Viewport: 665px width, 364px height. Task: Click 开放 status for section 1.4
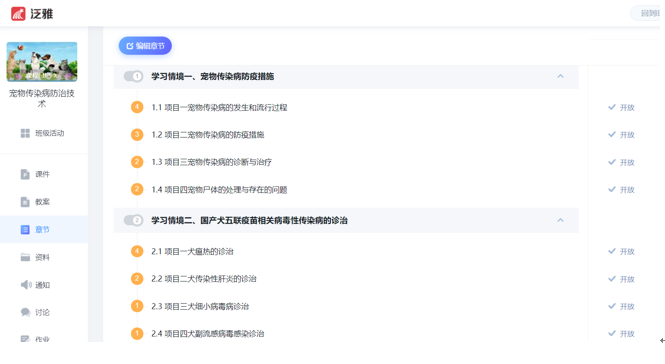pyautogui.click(x=627, y=190)
